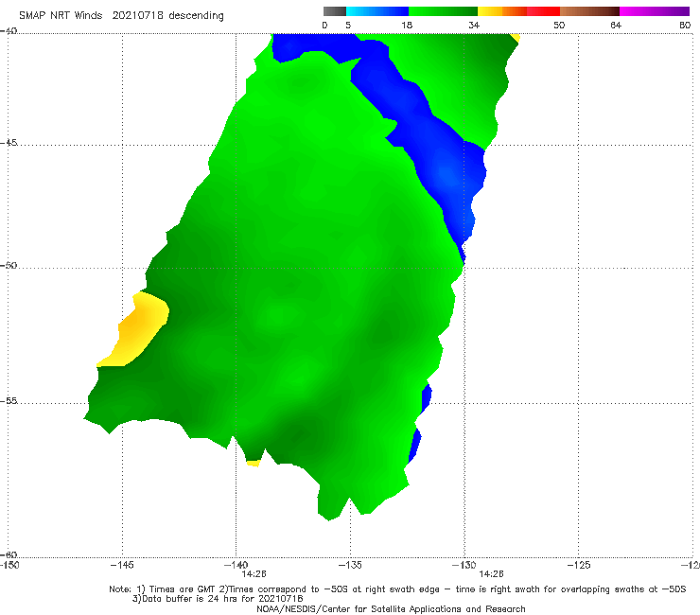This screenshot has width=700, height=615.
Task: Click the colorbar label "64"
Action: (x=616, y=25)
